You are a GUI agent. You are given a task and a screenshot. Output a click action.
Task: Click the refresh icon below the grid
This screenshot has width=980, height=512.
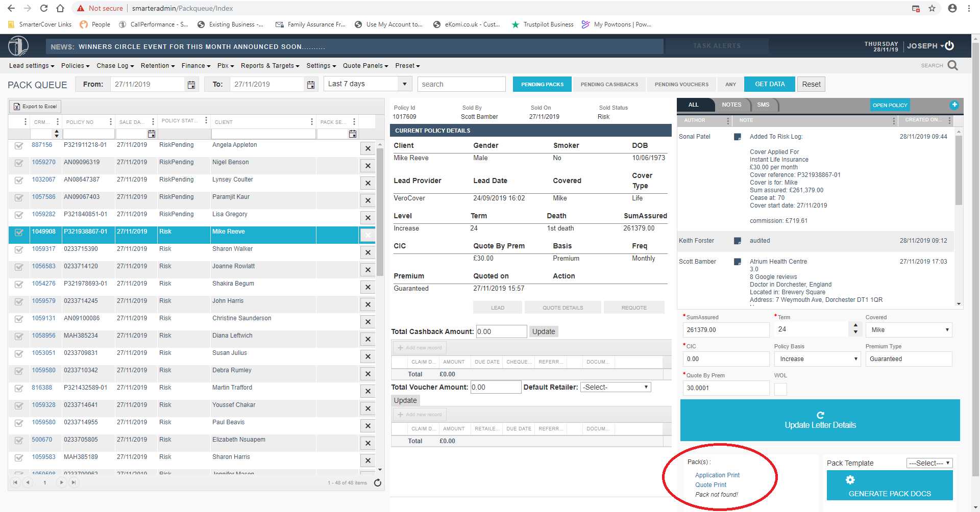tap(378, 483)
